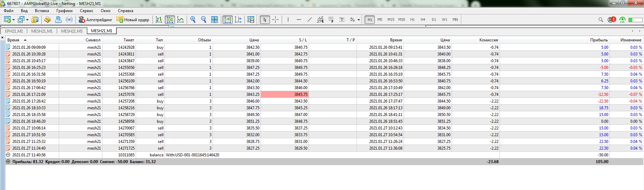Sort by the Изменение column header
The height and width of the screenshot is (190, 644).
[626, 40]
